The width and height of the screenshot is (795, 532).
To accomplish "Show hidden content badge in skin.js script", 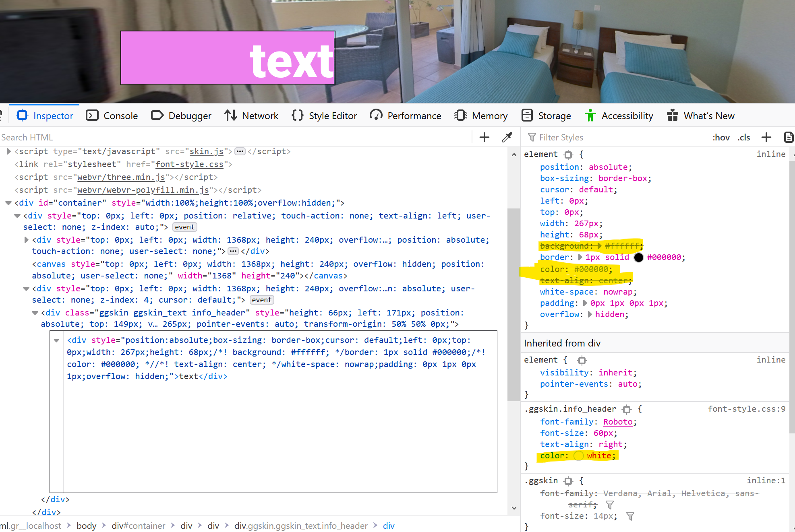I will 240,151.
